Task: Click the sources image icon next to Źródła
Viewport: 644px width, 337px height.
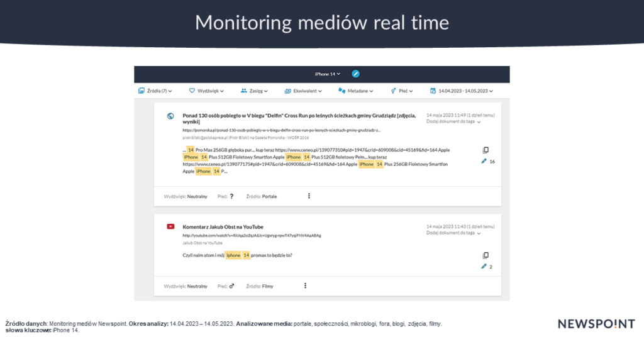Action: 142,91
